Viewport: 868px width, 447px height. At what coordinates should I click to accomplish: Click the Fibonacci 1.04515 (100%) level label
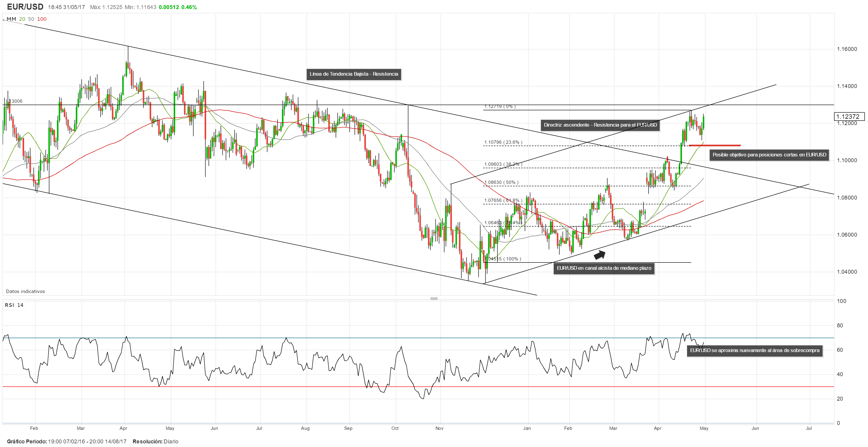(503, 259)
